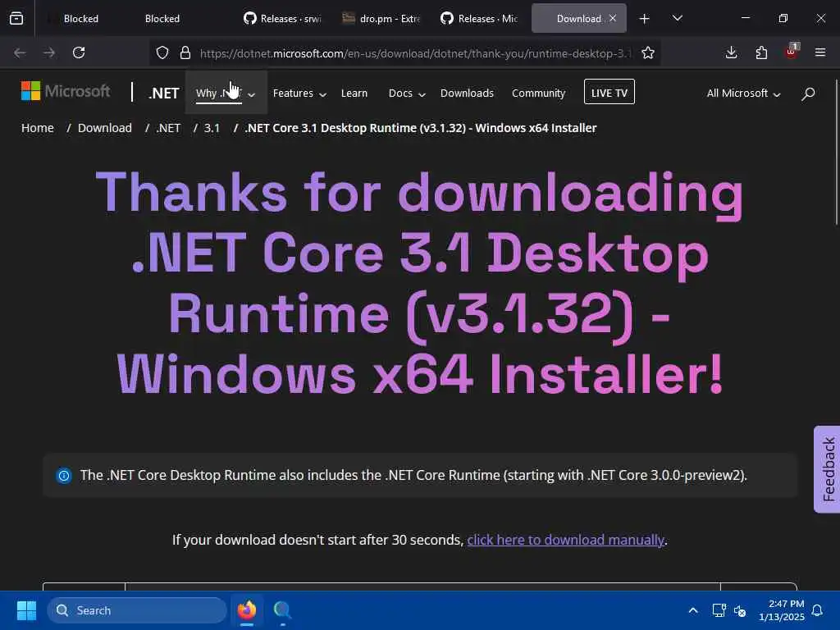The image size is (840, 630).
Task: Click the taskbar Search box
Action: [x=137, y=610]
